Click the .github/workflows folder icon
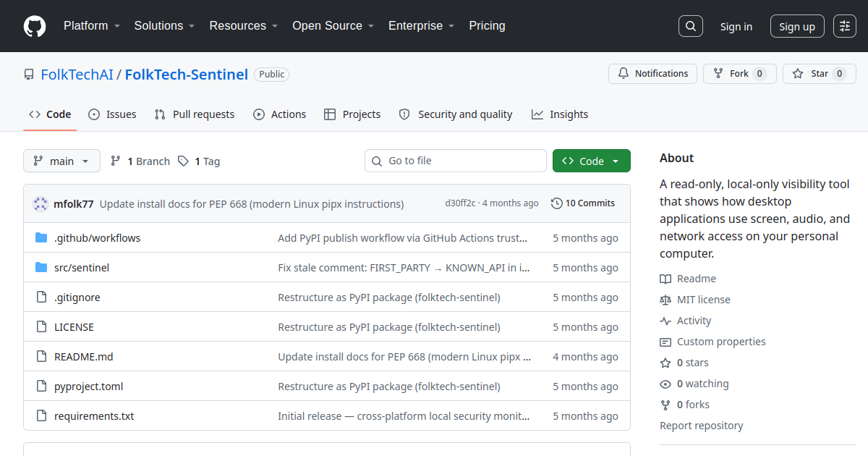This screenshot has height=456, width=868. pos(41,238)
